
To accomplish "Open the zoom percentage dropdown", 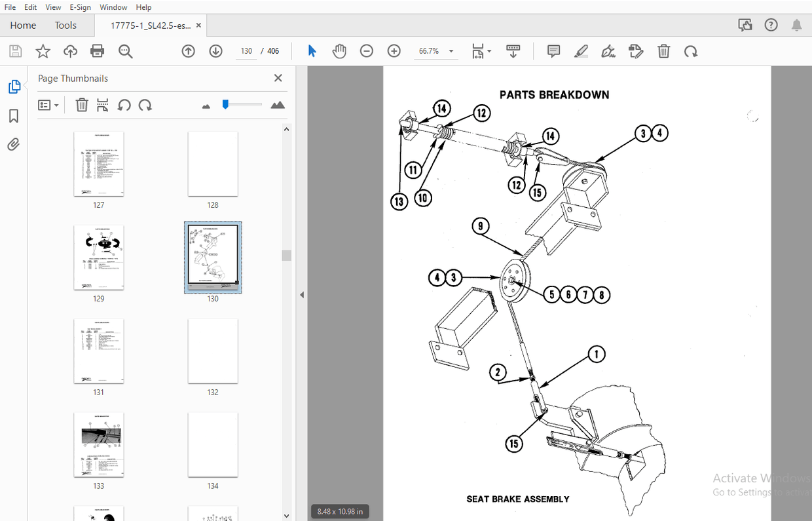I will pos(451,50).
